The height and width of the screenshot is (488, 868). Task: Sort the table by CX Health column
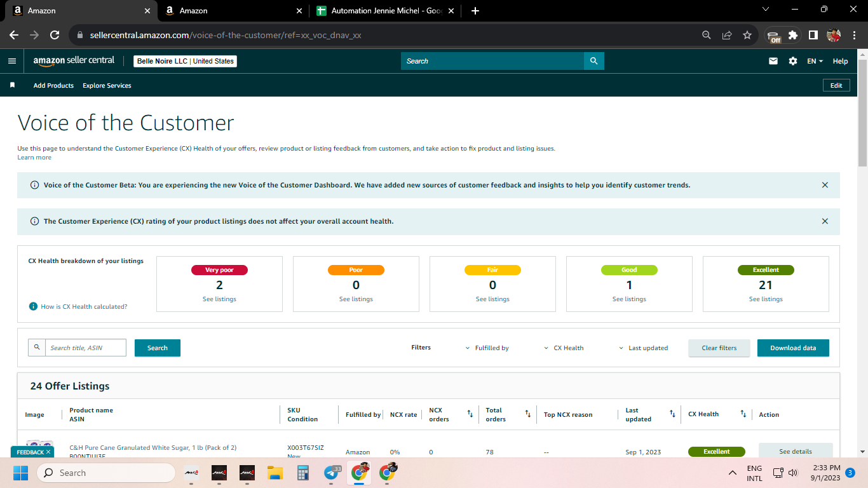click(743, 414)
